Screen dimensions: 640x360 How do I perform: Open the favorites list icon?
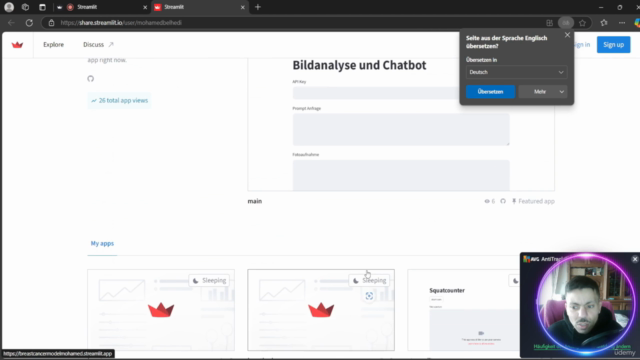pos(604,23)
